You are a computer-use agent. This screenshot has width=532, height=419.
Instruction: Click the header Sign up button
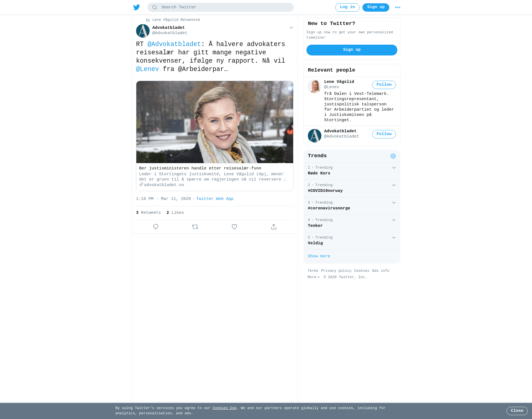pyautogui.click(x=376, y=7)
